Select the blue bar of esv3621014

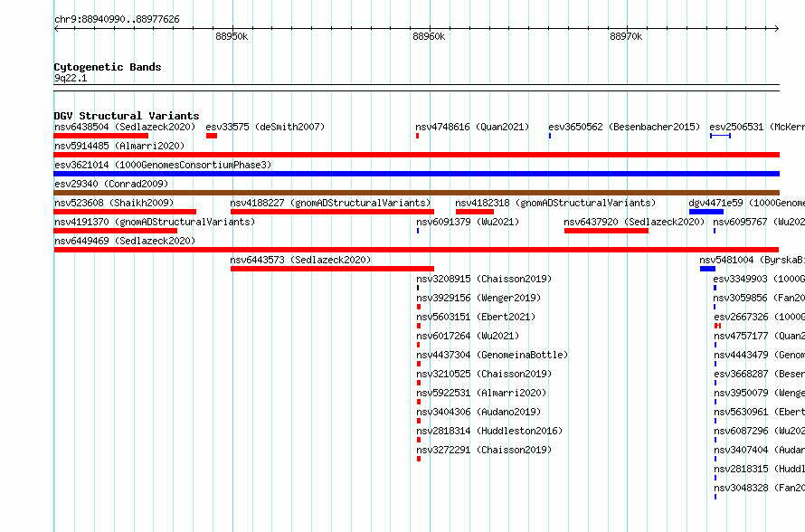coord(417,174)
